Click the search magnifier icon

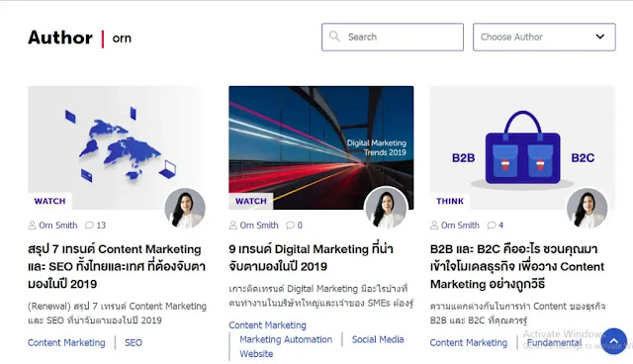pyautogui.click(x=334, y=37)
